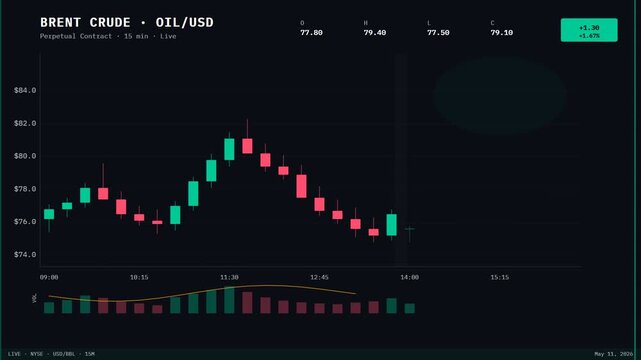Click the first volume bar at 09:00
Viewport: 641px width, 360px height.
point(49,308)
